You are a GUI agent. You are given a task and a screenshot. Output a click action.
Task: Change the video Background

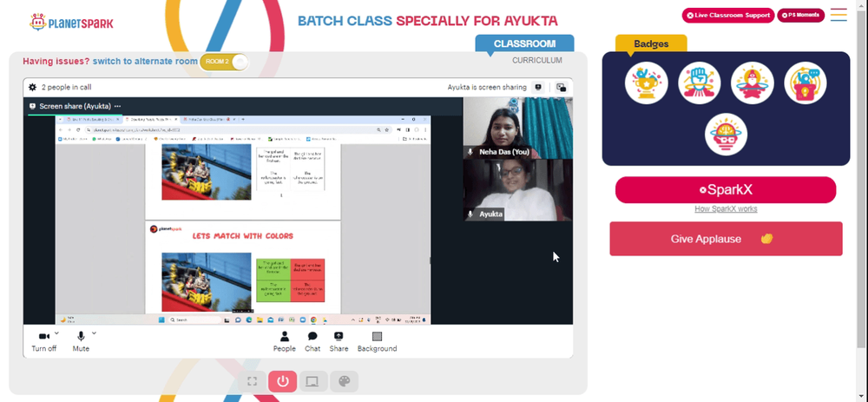click(x=377, y=341)
